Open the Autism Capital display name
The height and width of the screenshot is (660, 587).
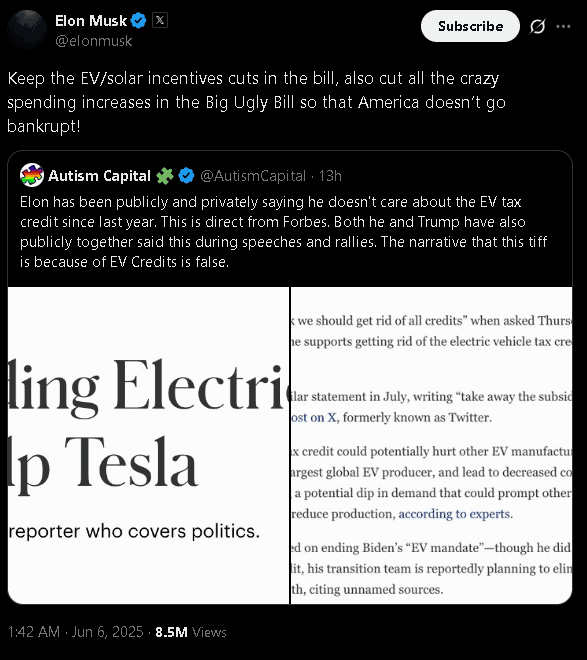99,176
